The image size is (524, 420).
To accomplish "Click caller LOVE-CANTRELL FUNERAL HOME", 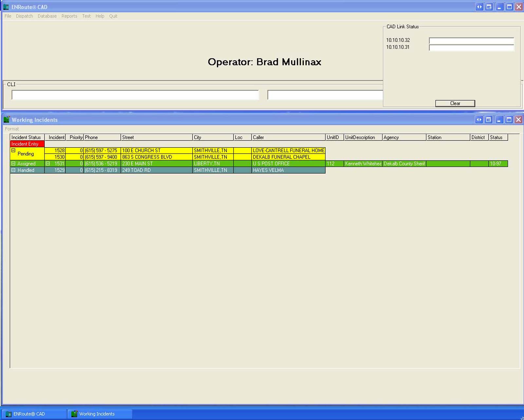I will [x=288, y=150].
